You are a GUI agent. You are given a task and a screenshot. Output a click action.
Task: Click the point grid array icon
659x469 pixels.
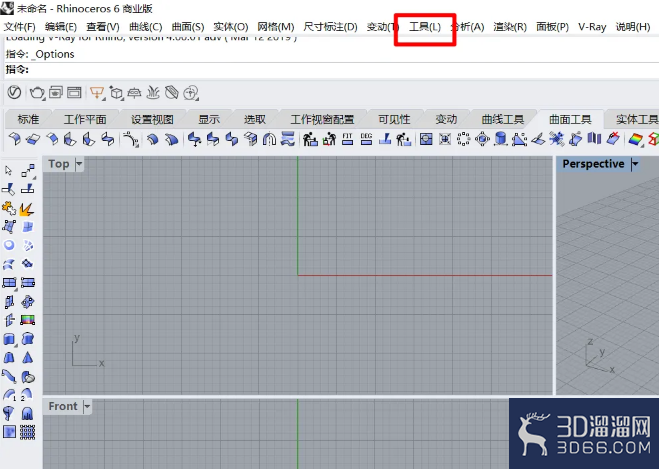[27, 432]
